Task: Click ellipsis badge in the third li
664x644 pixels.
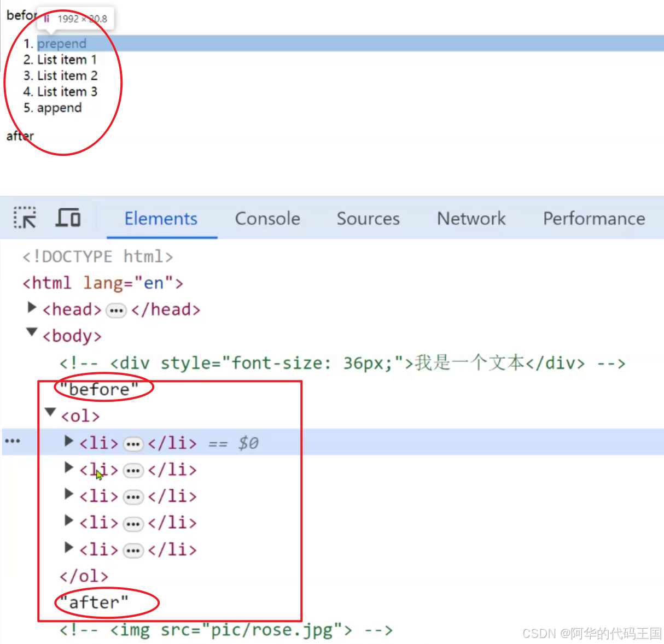Action: [x=133, y=497]
